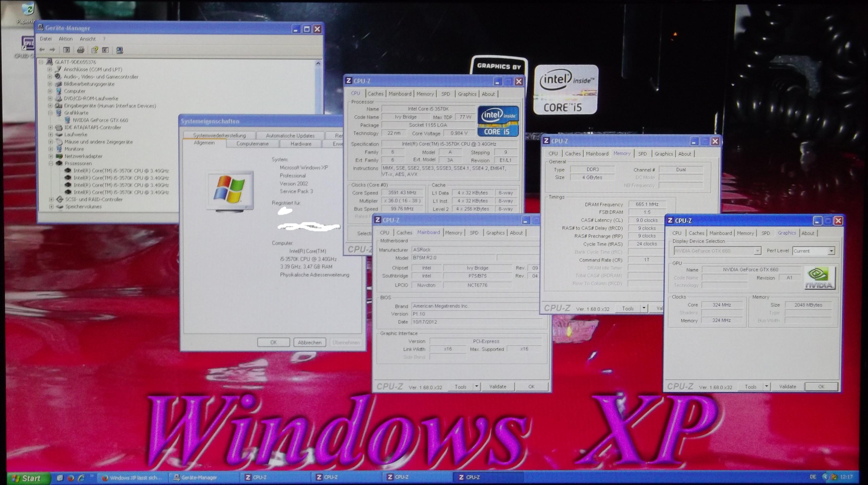The height and width of the screenshot is (485, 868).
Task: Click Abbrechen in Systemeigenschaften dialog
Action: [309, 343]
